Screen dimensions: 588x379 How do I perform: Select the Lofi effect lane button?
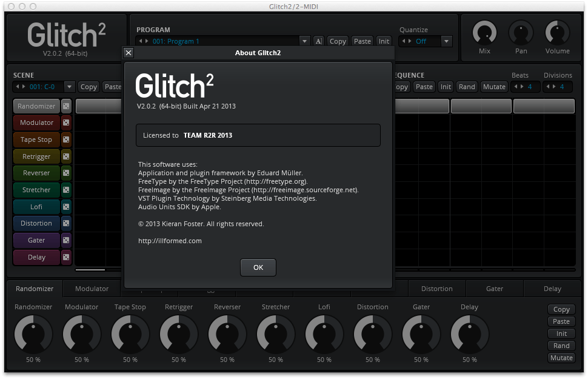pos(36,207)
